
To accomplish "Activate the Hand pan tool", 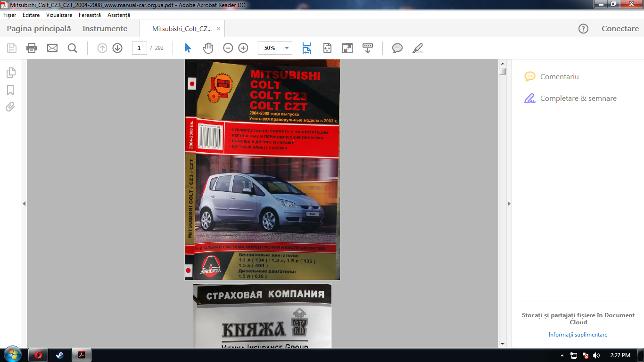I will (208, 48).
